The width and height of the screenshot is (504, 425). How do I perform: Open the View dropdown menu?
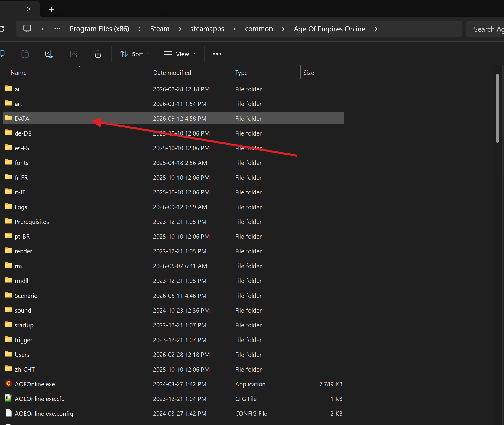180,54
